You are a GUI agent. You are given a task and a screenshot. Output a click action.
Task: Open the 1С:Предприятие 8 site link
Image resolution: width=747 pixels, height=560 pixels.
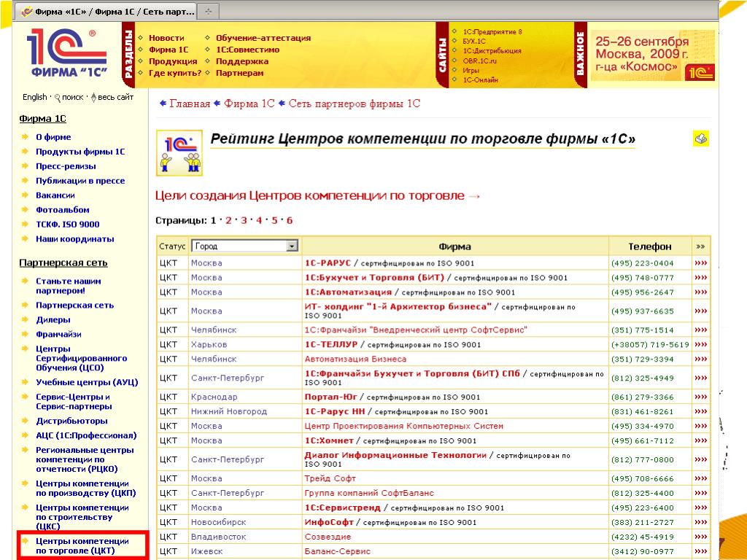pos(492,32)
